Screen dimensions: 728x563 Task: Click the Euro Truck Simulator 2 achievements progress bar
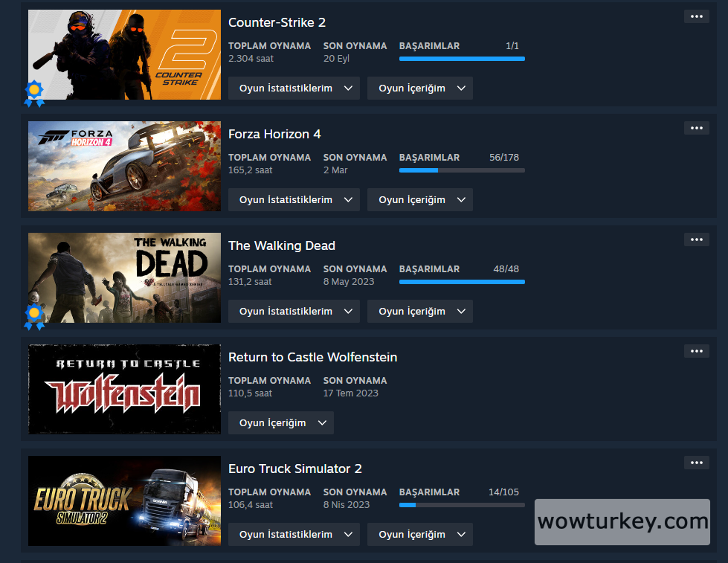462,505
